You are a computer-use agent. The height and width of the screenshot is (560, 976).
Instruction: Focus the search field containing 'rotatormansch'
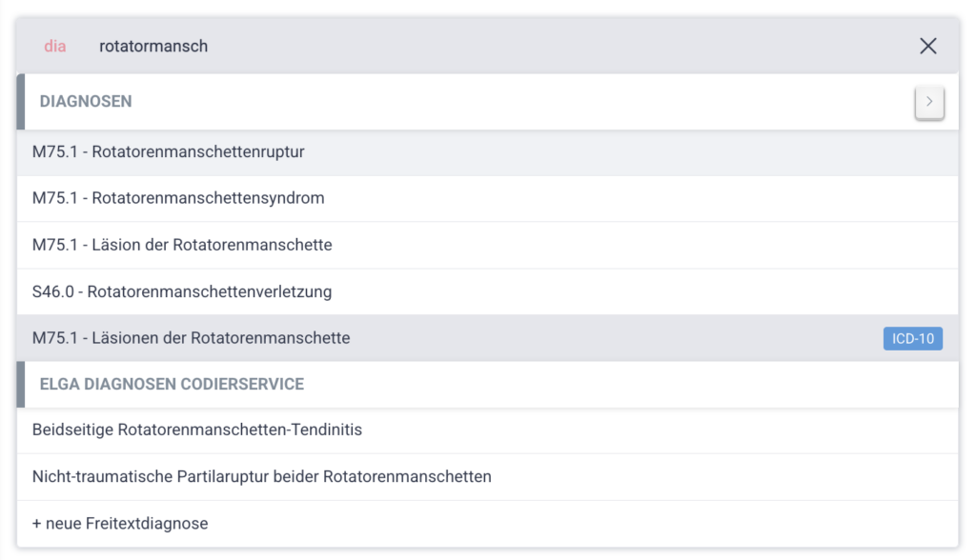point(153,46)
